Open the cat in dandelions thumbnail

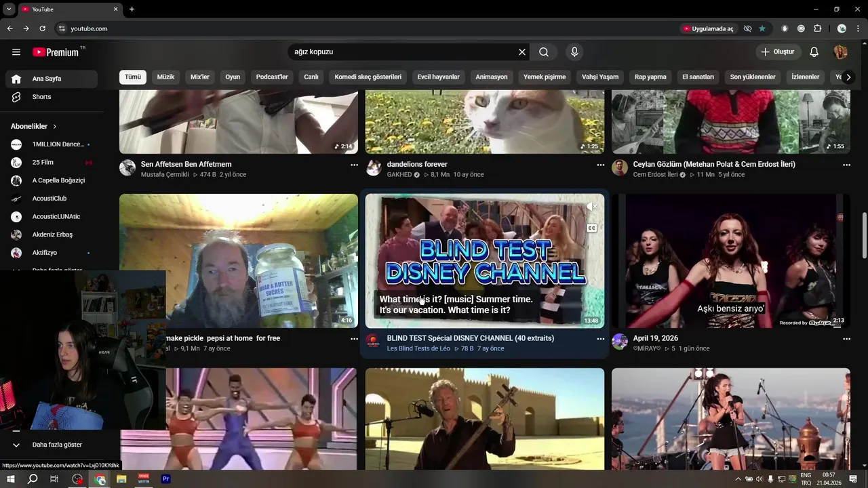(x=485, y=121)
